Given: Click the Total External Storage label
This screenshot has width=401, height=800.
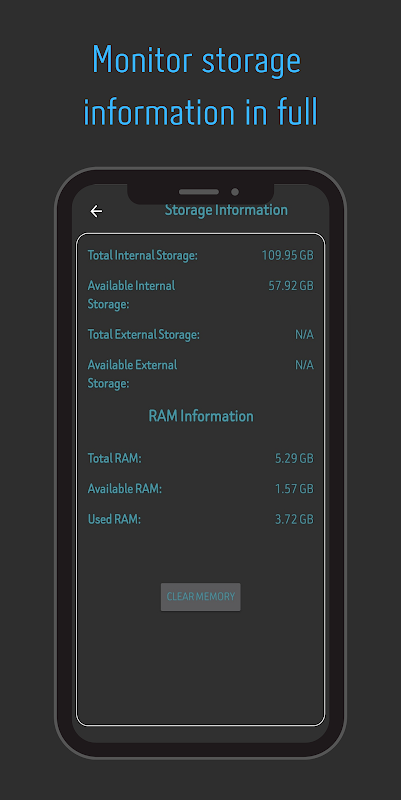Looking at the screenshot, I should point(143,335).
